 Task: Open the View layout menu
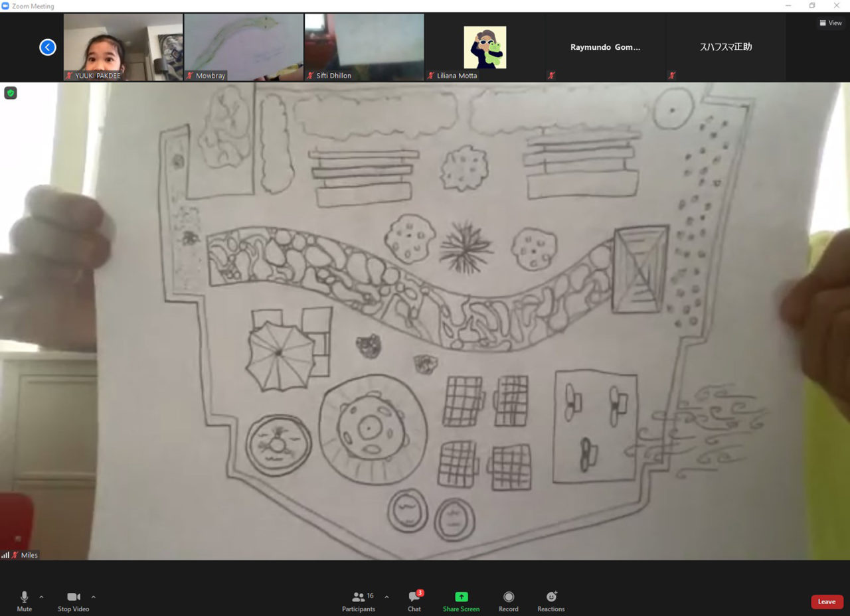[830, 23]
